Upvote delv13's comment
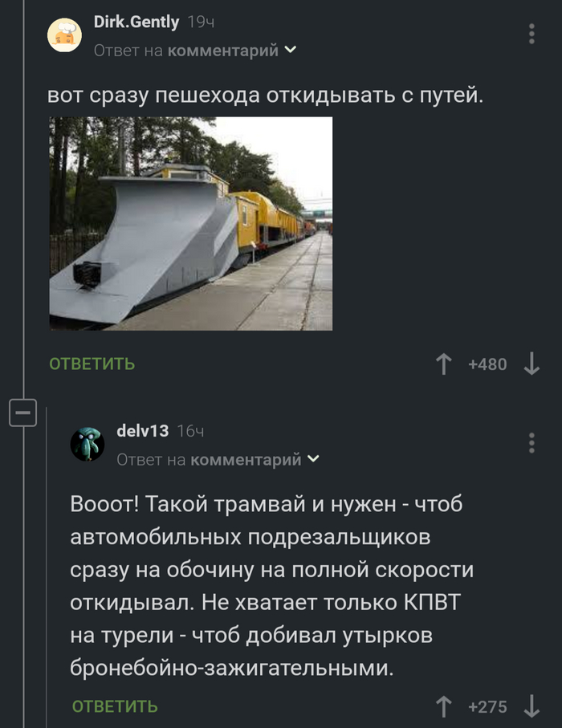Viewport: 562px width, 728px height. [443, 706]
